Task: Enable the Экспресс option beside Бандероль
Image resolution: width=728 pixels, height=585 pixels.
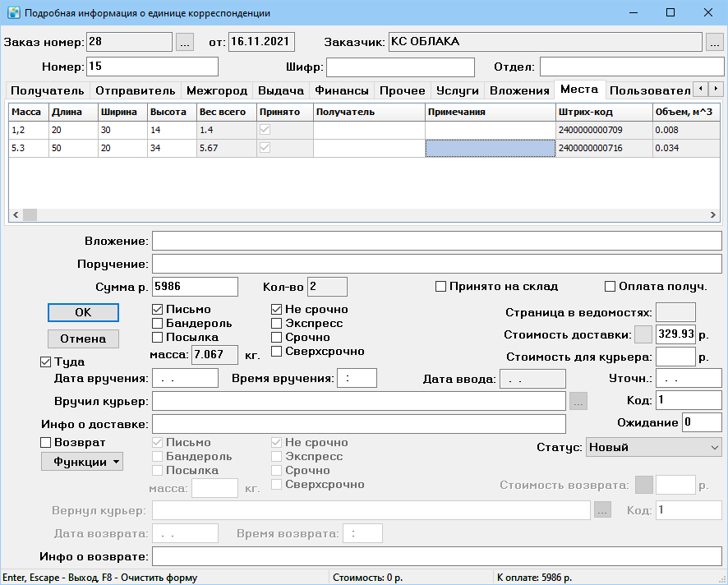Action: coord(276,323)
